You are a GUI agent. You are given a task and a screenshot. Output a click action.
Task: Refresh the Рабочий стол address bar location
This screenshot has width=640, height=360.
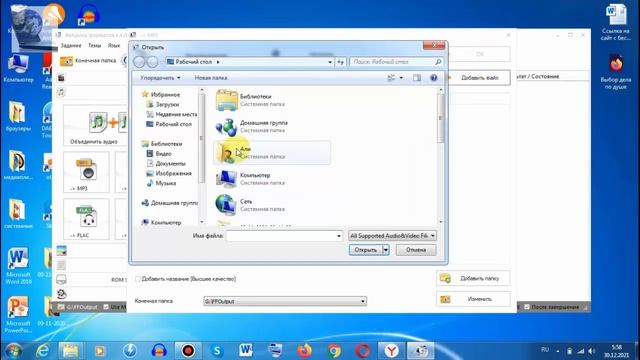[340, 62]
